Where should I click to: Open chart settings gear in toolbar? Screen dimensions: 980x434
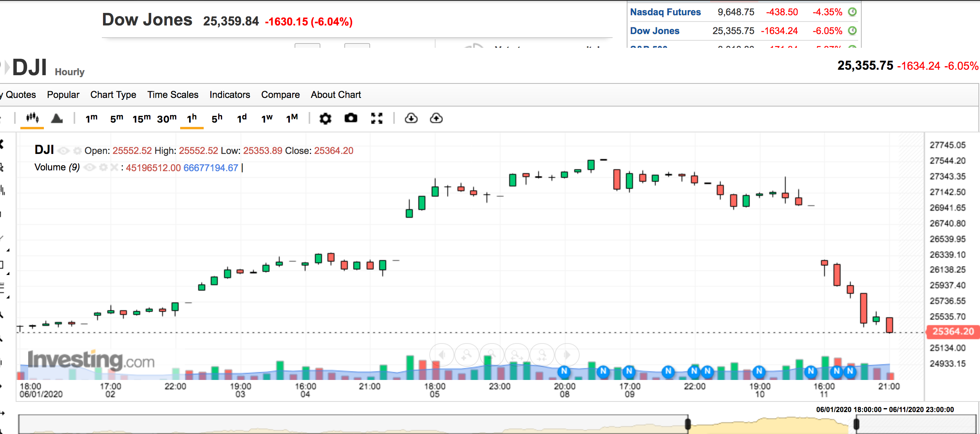point(325,118)
